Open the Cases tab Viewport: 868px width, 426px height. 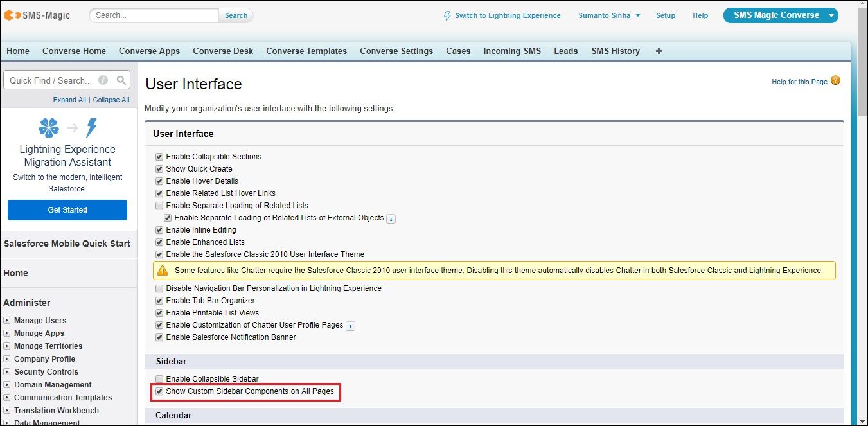[x=458, y=51]
